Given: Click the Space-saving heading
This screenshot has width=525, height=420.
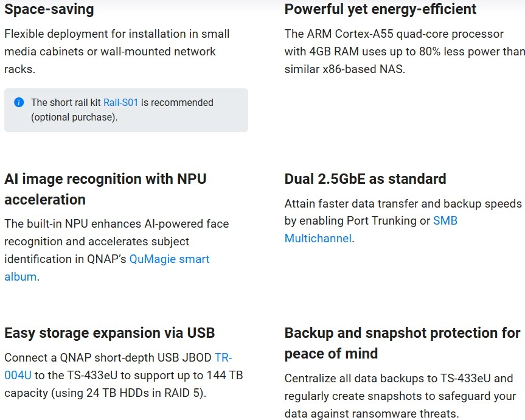Looking at the screenshot, I should pos(49,9).
